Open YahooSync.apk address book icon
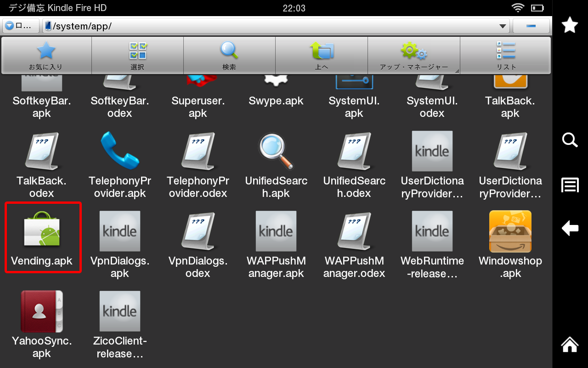This screenshot has width=588, height=368. [x=41, y=311]
